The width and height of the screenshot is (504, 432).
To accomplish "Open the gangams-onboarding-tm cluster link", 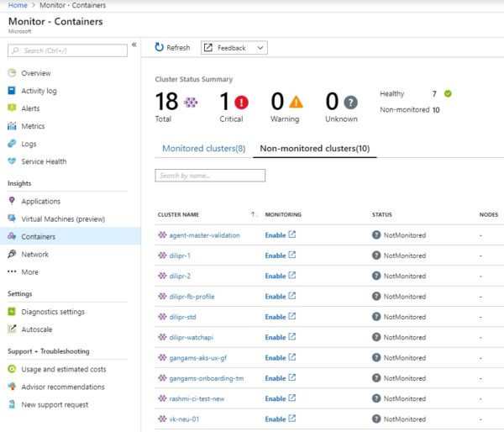I will point(207,378).
